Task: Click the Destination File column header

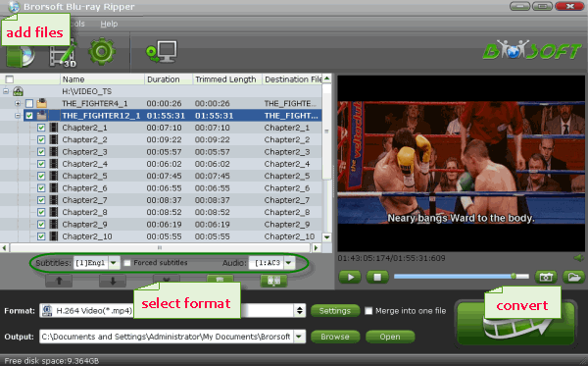Action: coord(292,79)
